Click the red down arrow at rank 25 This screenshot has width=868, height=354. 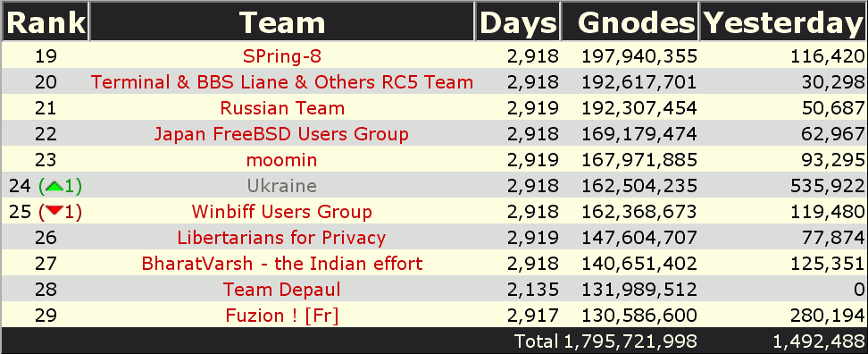(x=54, y=213)
